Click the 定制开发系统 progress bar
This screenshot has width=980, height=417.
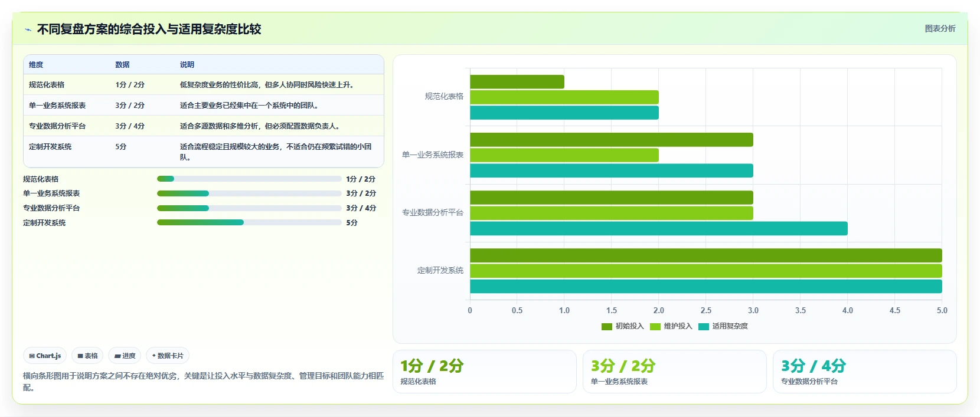coord(249,222)
